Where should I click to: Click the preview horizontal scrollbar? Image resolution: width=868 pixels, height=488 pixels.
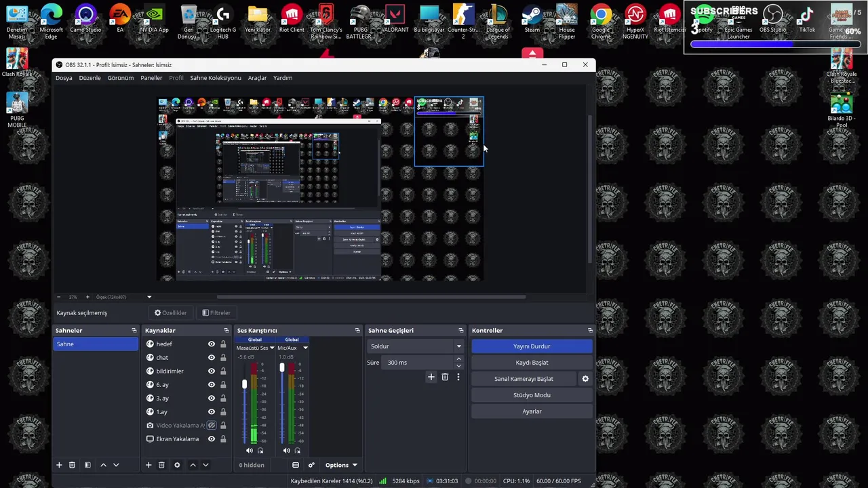pyautogui.click(x=371, y=297)
